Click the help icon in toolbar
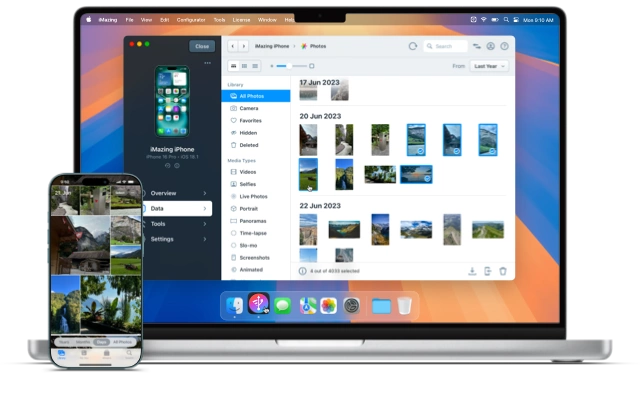This screenshot has width=640, height=400. click(505, 46)
